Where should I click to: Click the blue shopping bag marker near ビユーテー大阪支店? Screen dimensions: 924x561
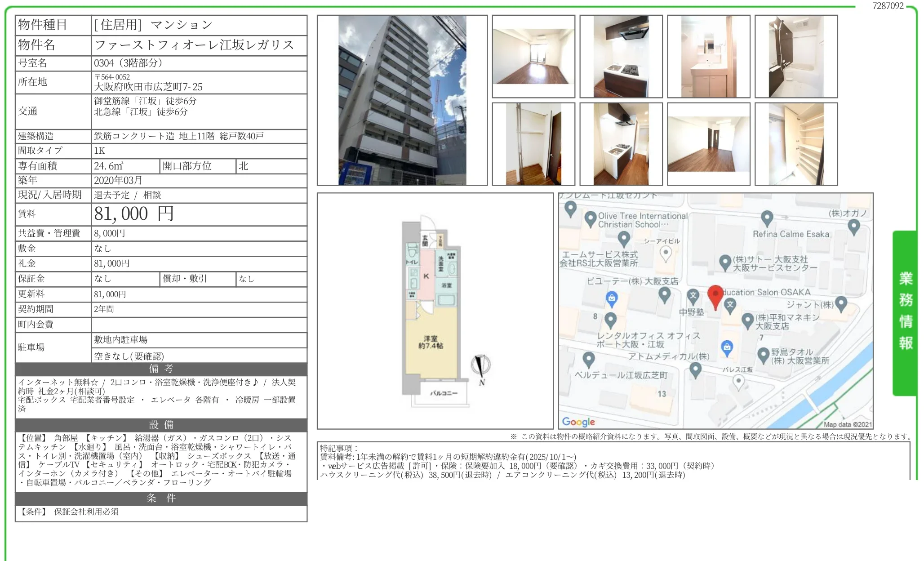[612, 297]
